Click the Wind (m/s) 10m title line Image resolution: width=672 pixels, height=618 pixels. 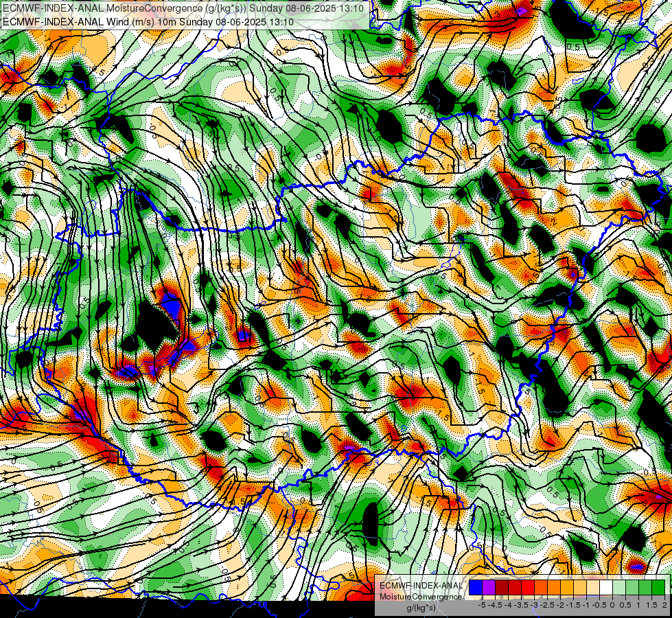(x=148, y=22)
